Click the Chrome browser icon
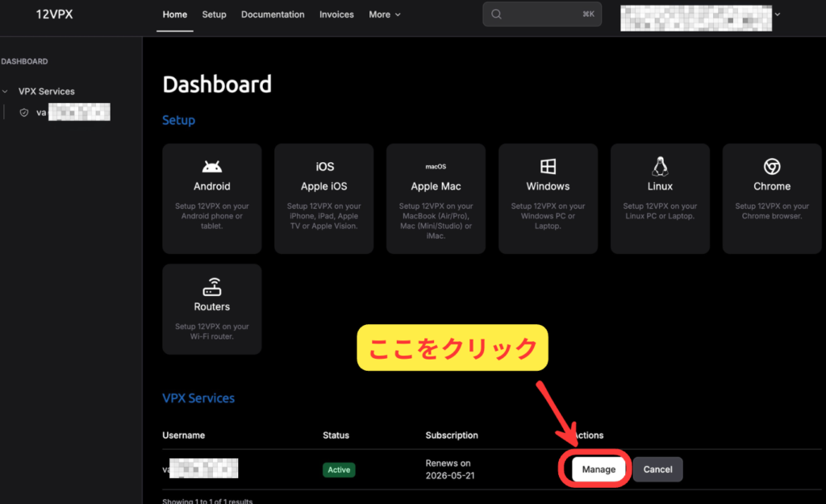This screenshot has width=826, height=504. coord(772,166)
